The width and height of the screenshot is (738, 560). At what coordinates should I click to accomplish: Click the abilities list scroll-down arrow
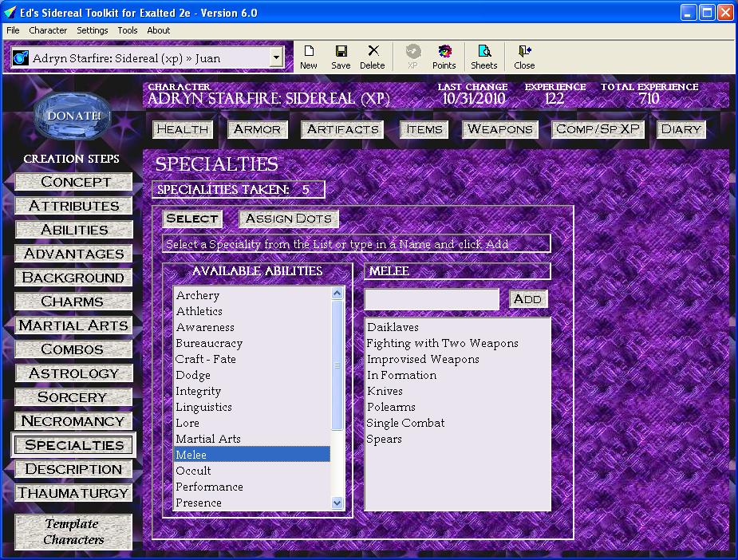[x=337, y=503]
